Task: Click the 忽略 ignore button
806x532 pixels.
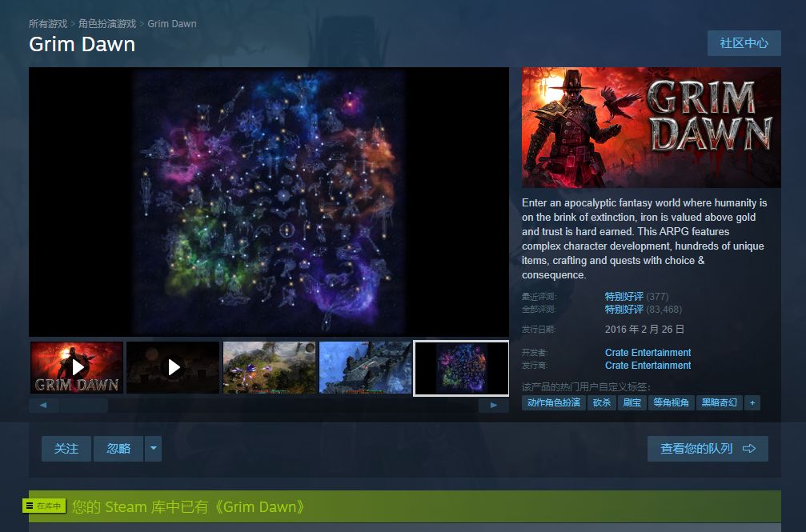Action: click(118, 449)
